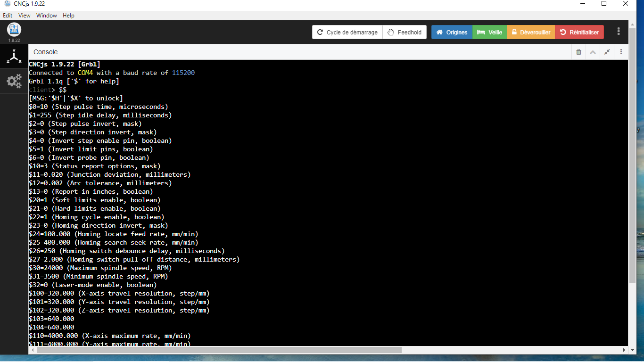The height and width of the screenshot is (362, 644).
Task: Click the $27=2.000 homing pull-off distance line
Action: 134,259
